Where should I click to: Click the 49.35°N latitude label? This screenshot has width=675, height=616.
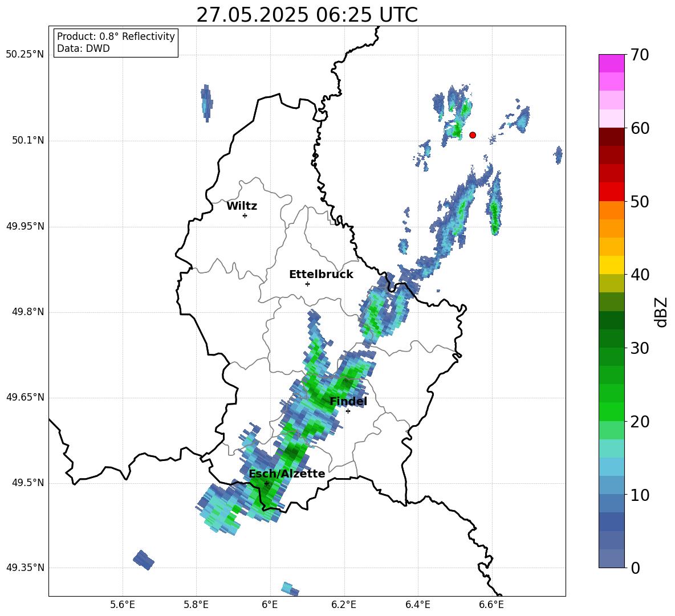(x=25, y=568)
